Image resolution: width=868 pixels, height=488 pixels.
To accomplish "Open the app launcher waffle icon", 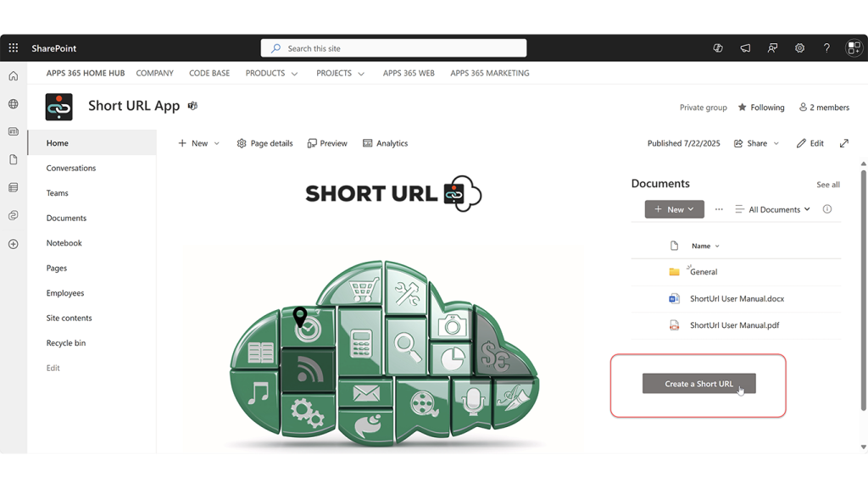I will tap(14, 48).
